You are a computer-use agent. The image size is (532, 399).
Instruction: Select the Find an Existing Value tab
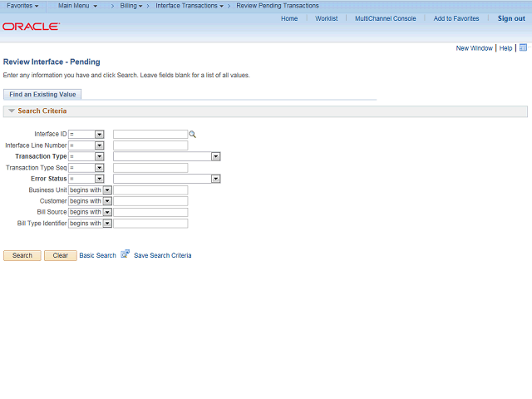pyautogui.click(x=42, y=94)
